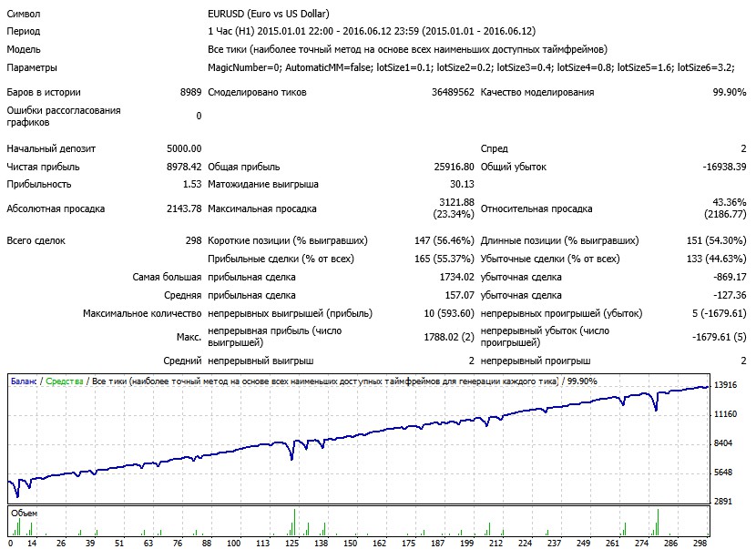Click expected payoff value 30.13
Screen dimensions: 756x549
(x=462, y=184)
